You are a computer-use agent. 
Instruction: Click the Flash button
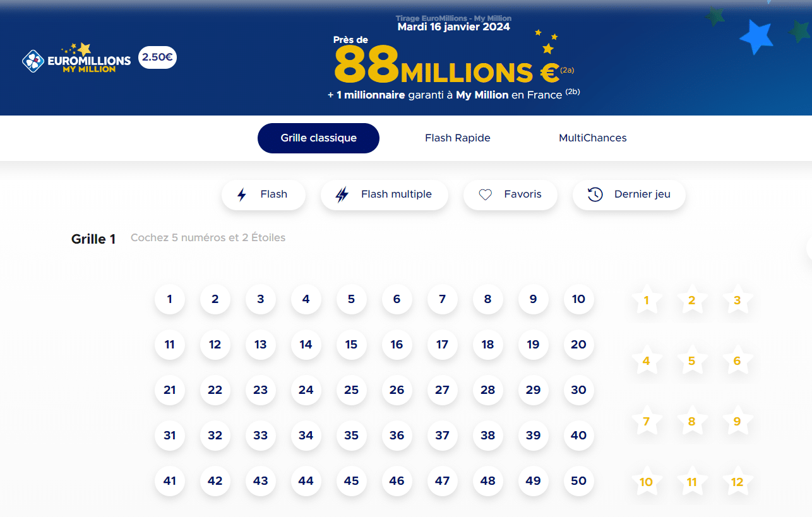[263, 194]
